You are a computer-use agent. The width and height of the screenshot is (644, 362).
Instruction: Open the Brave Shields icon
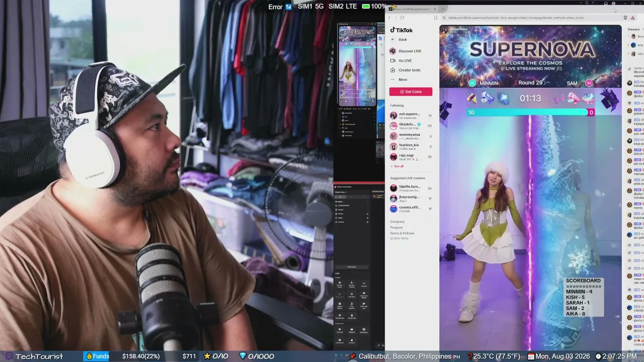[x=625, y=18]
